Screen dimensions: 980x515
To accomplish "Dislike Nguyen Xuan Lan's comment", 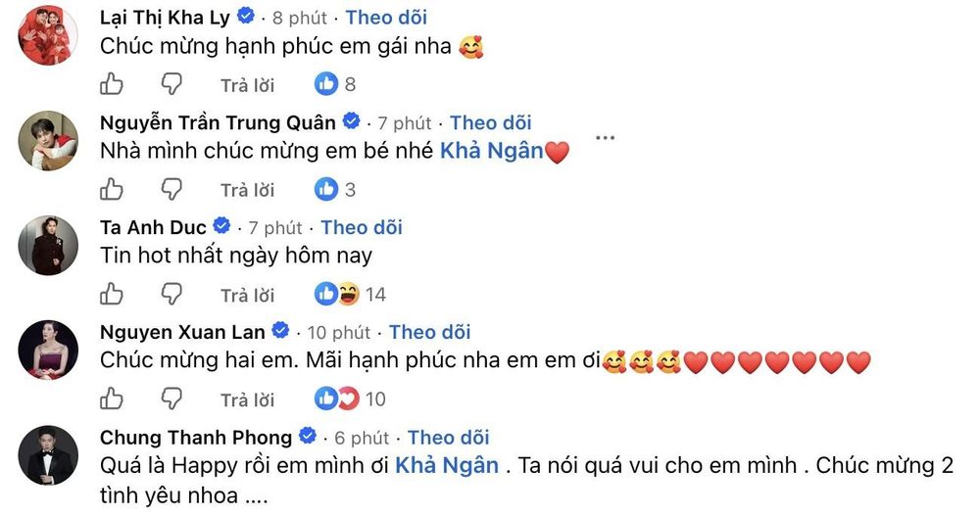I will tap(171, 398).
